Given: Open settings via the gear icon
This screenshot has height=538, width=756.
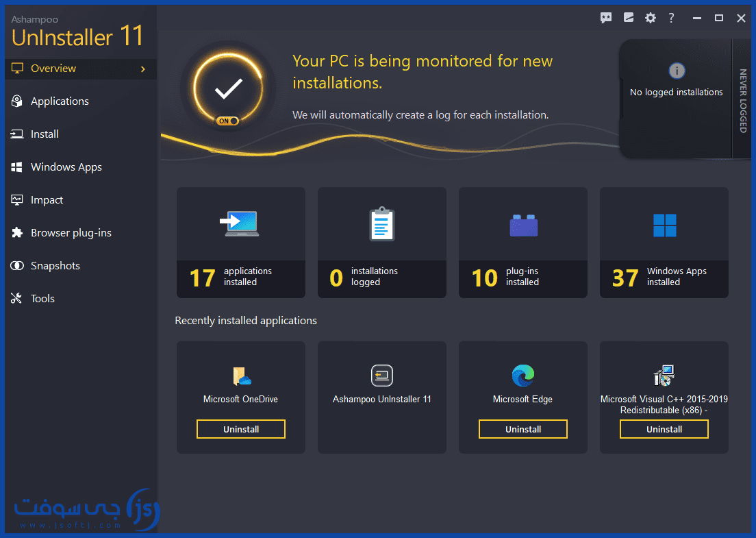Looking at the screenshot, I should pos(651,18).
